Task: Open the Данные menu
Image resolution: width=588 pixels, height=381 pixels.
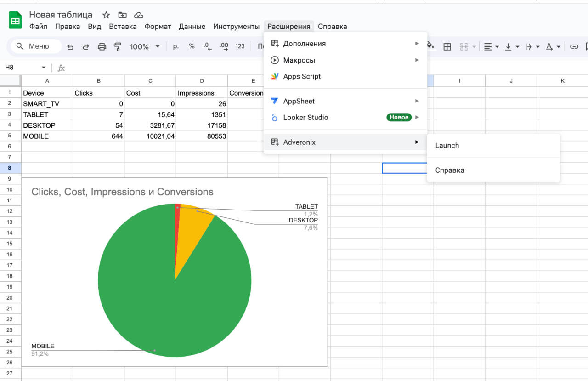Action: point(192,27)
